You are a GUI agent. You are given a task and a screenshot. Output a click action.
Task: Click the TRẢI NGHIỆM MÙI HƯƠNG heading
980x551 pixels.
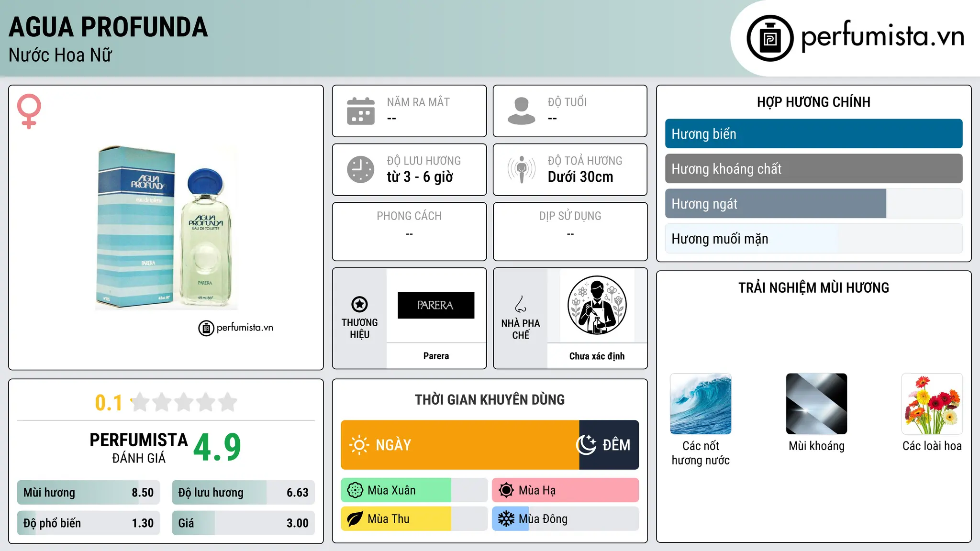point(813,287)
